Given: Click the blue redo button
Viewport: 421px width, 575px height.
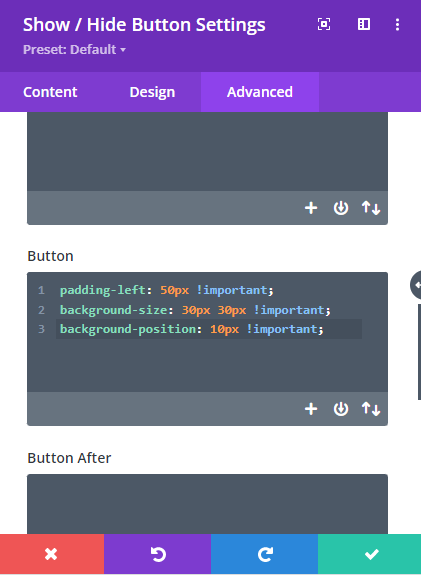Looking at the screenshot, I should (x=264, y=554).
